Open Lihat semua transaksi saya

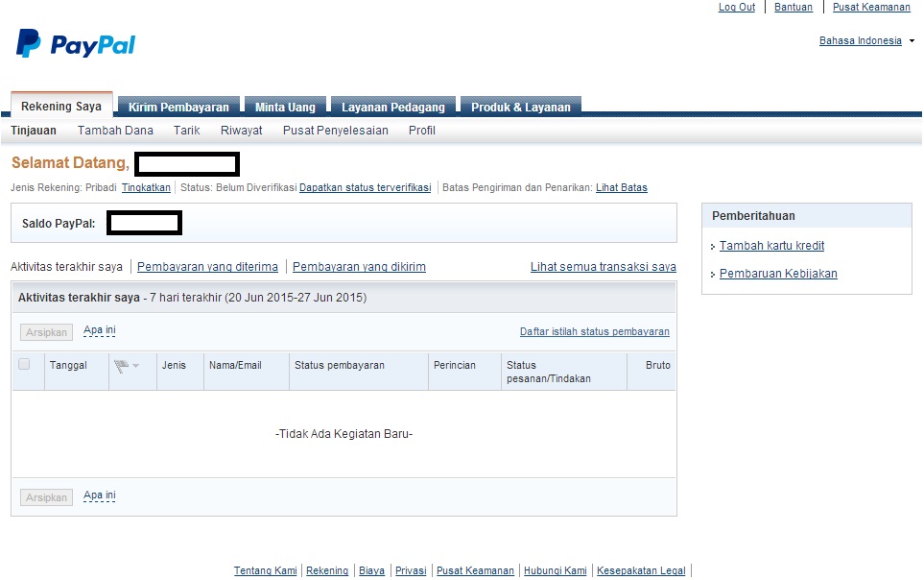coord(604,267)
